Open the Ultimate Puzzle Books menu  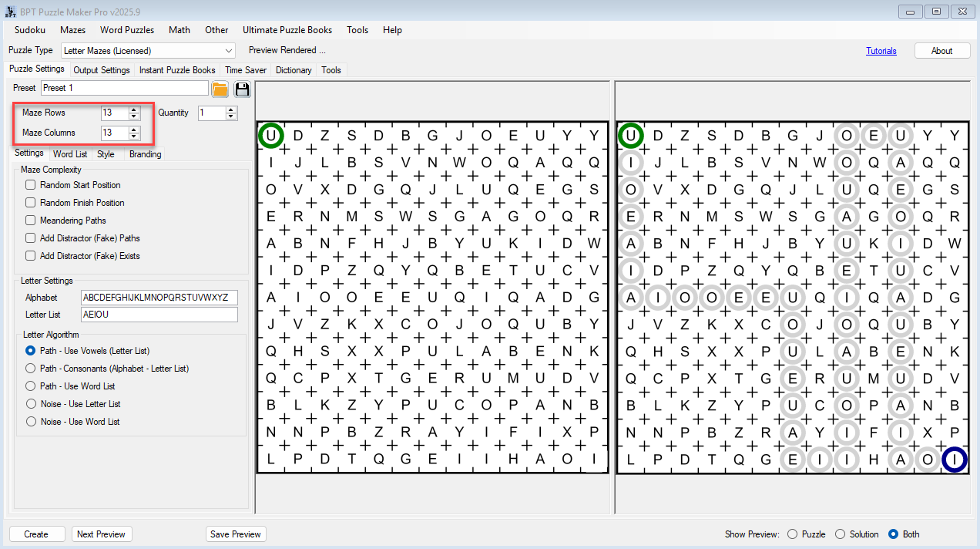287,30
